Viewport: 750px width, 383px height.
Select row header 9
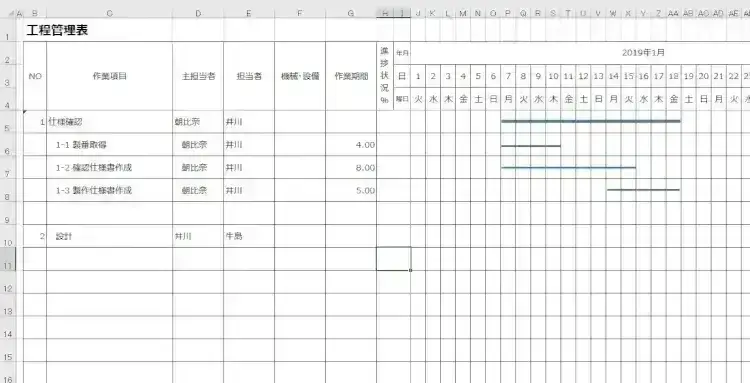[x=8, y=213]
